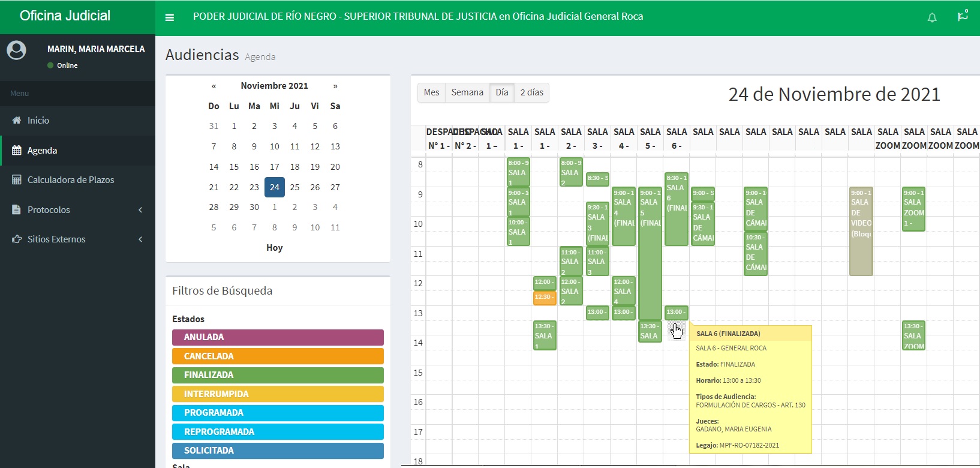Click the flag icon in header
980x468 pixels.
coord(962,16)
